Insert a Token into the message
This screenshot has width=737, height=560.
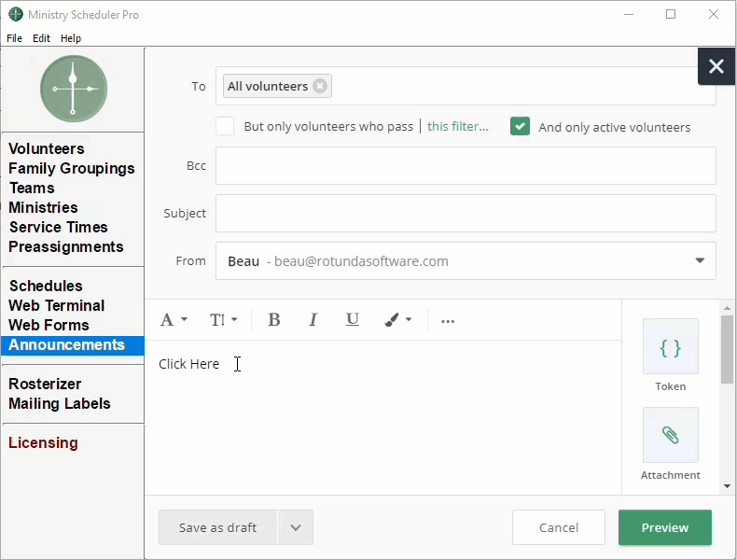coord(670,347)
